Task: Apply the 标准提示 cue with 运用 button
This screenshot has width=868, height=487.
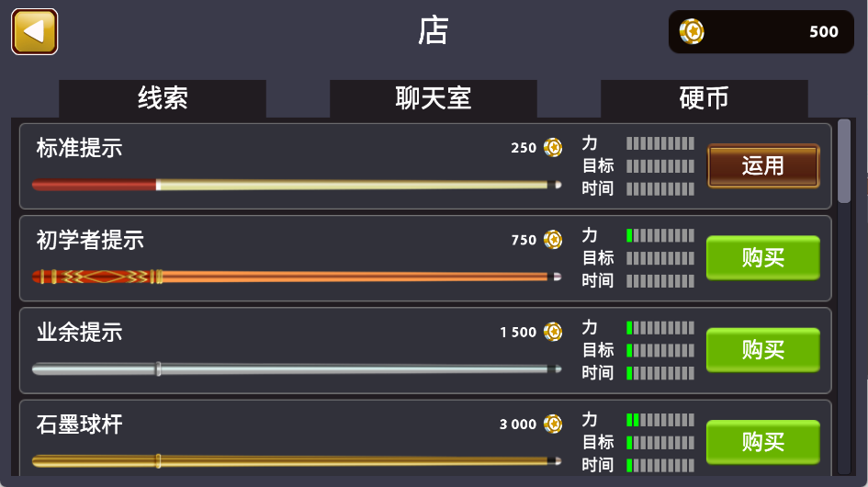Action: point(763,165)
